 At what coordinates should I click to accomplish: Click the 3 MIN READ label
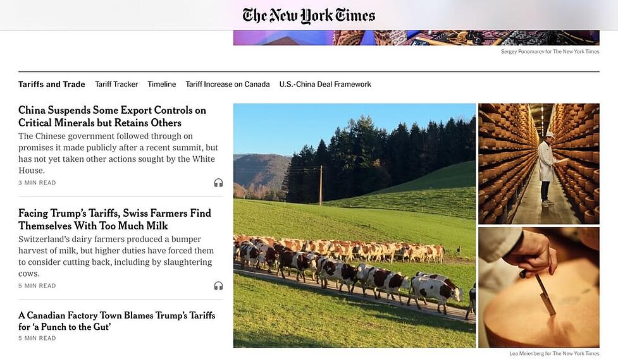click(x=37, y=183)
